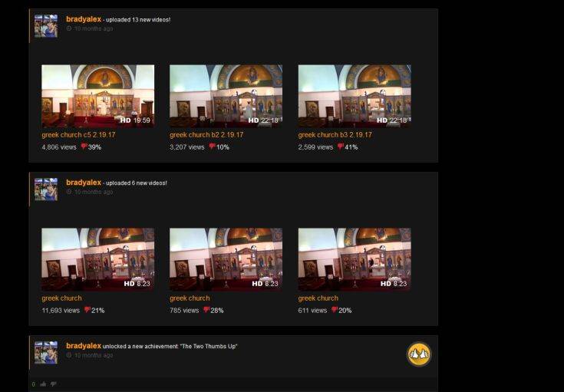
Task: Click bradyalex avatar in achievement post
Action: (x=46, y=352)
